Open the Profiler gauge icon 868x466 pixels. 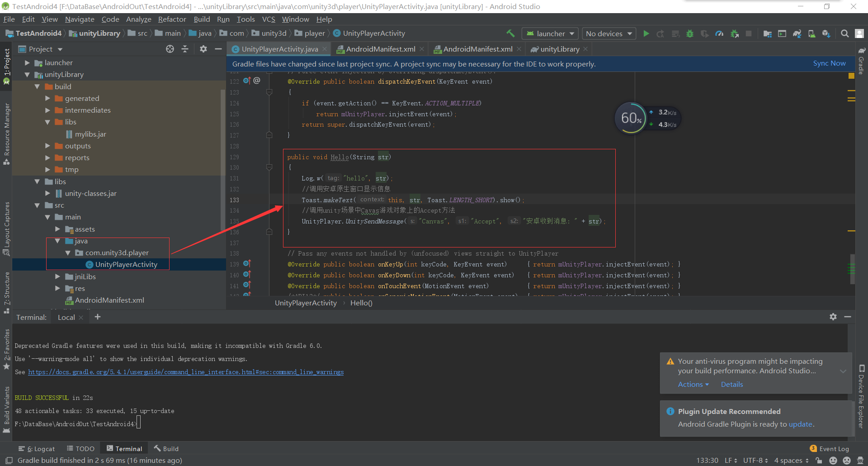pos(719,33)
